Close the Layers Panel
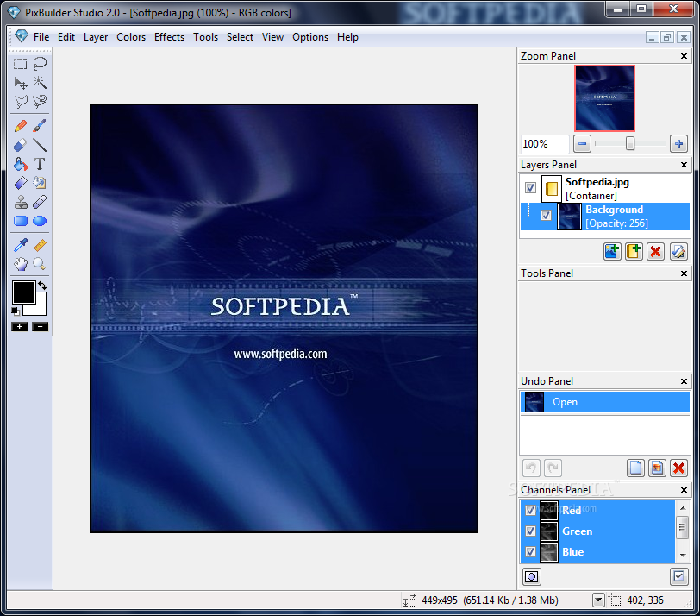This screenshot has width=700, height=616. [x=684, y=165]
